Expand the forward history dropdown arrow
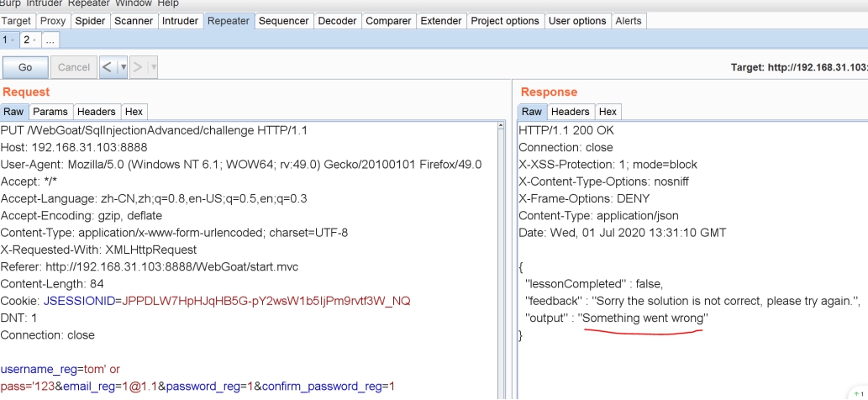The image size is (868, 400). [x=153, y=67]
